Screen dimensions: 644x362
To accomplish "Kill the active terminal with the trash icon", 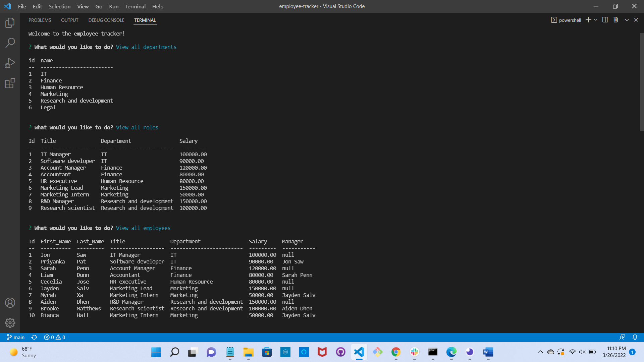I will [x=615, y=20].
